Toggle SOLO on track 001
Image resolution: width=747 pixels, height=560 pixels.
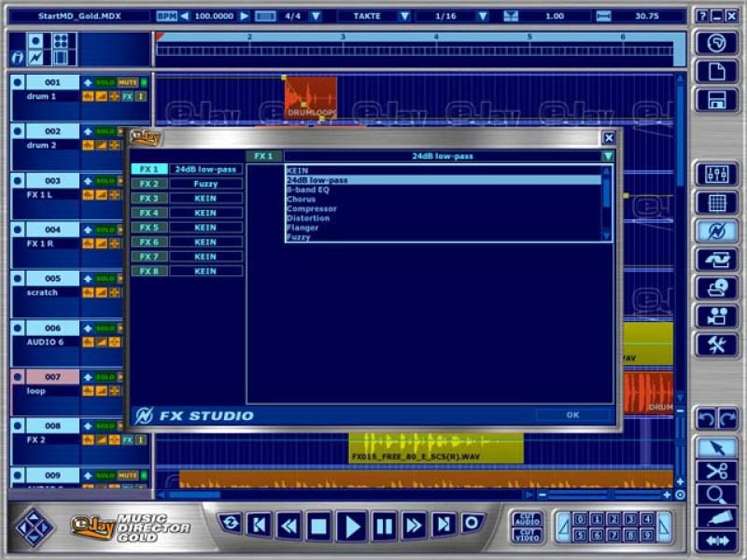(x=105, y=82)
